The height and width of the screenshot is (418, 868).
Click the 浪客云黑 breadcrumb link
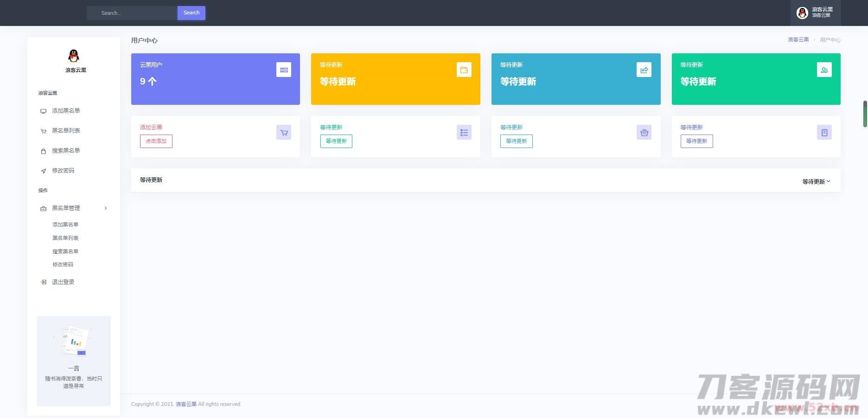pyautogui.click(x=798, y=40)
